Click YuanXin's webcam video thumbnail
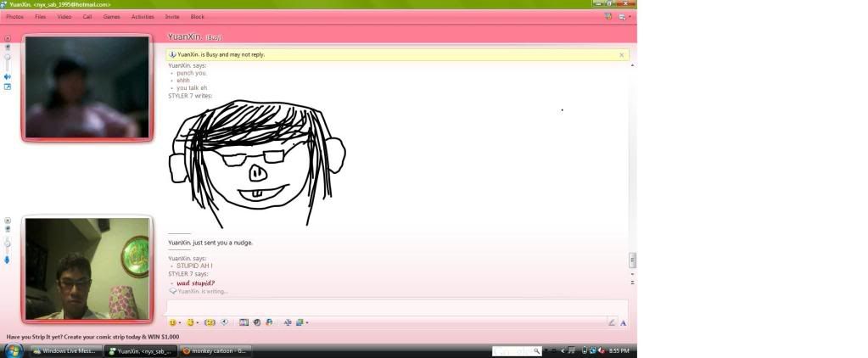This screenshot has height=358, width=868. tap(87, 87)
